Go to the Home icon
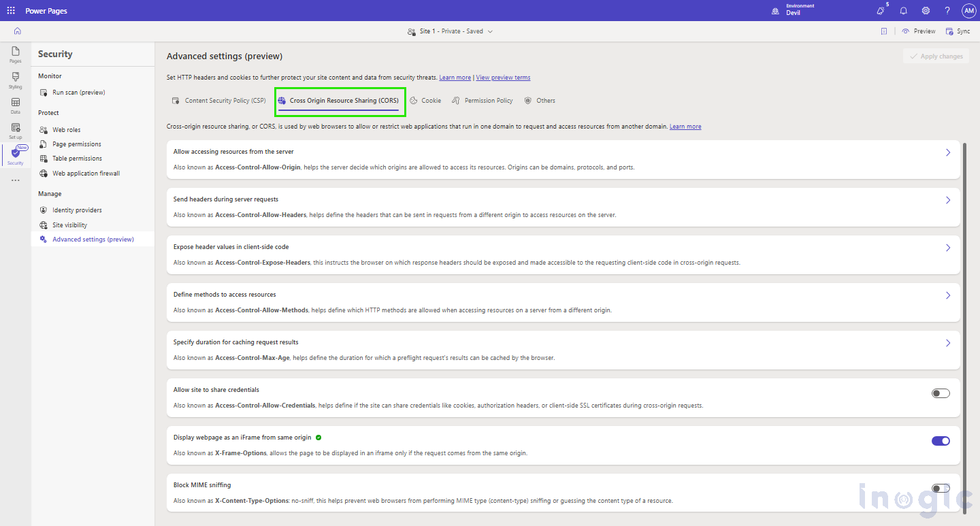 pos(17,31)
